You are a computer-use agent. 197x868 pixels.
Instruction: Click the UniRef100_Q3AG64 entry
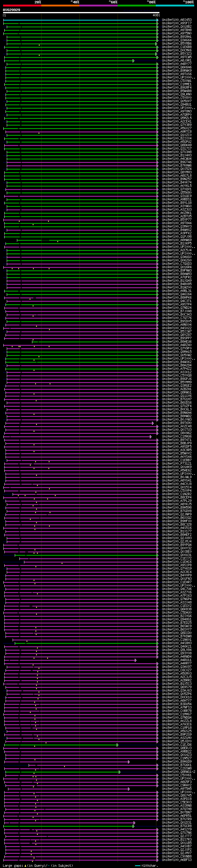(x=177, y=40)
